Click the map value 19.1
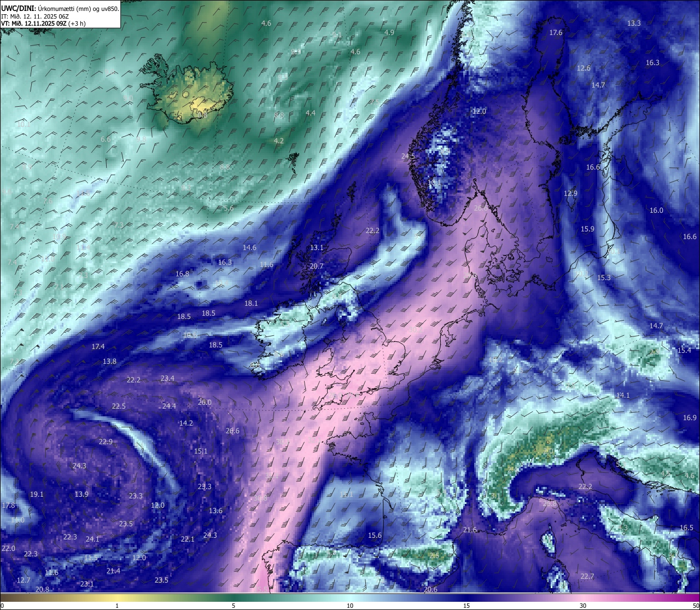Viewport: 700px width, 610px height. [x=37, y=494]
